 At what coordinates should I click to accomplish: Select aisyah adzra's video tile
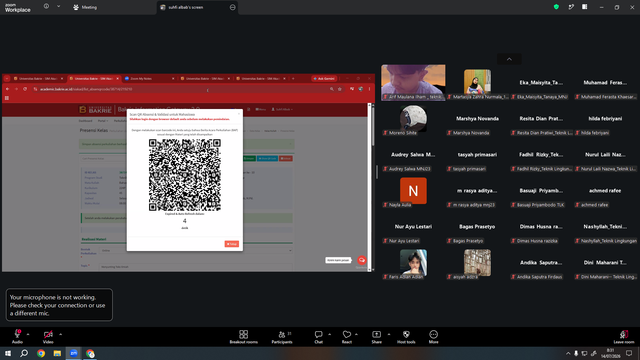coord(477,262)
